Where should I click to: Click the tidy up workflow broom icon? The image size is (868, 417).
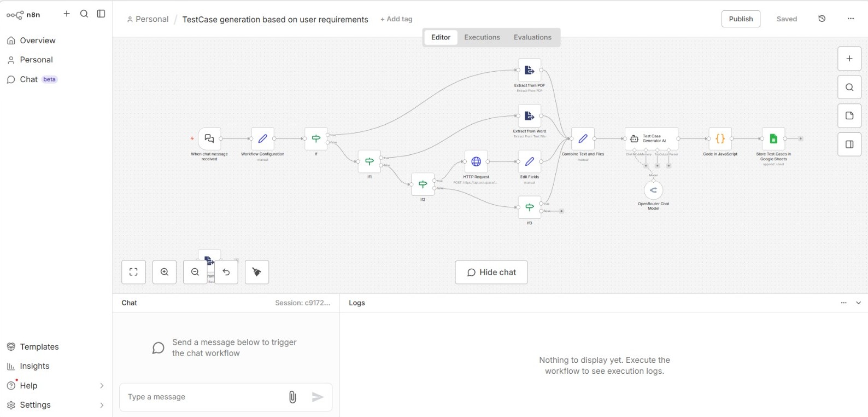pyautogui.click(x=257, y=272)
